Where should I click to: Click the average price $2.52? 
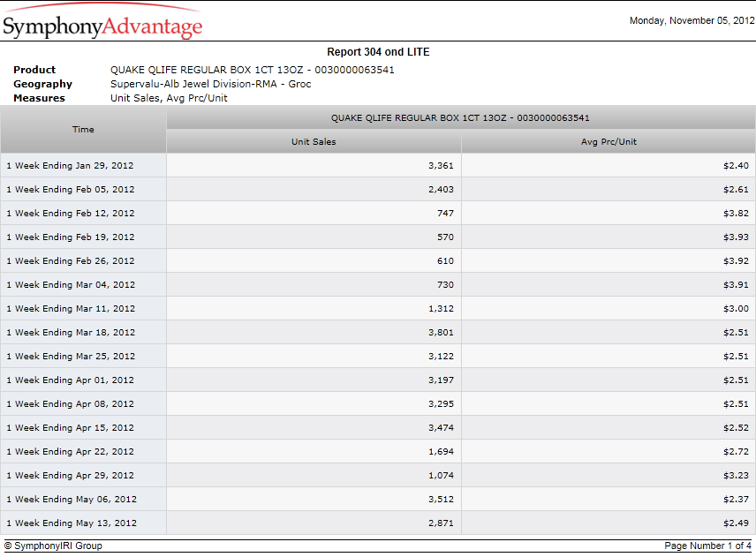coord(736,428)
